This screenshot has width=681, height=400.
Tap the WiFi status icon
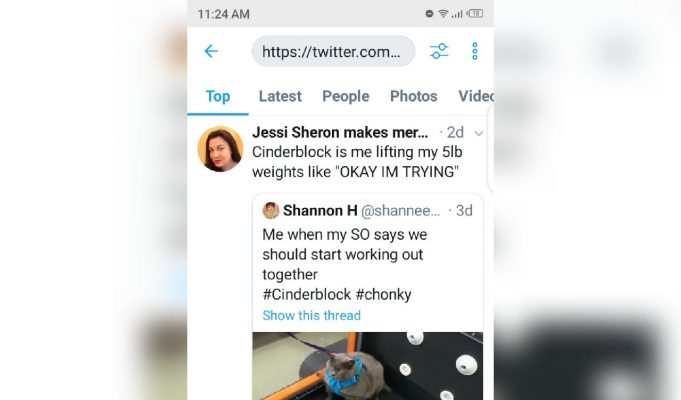(x=443, y=13)
